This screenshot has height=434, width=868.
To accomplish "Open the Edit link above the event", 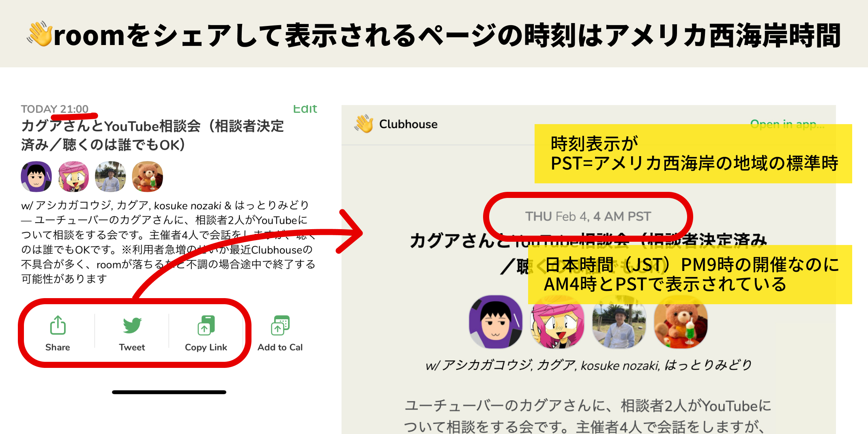I will pos(305,109).
